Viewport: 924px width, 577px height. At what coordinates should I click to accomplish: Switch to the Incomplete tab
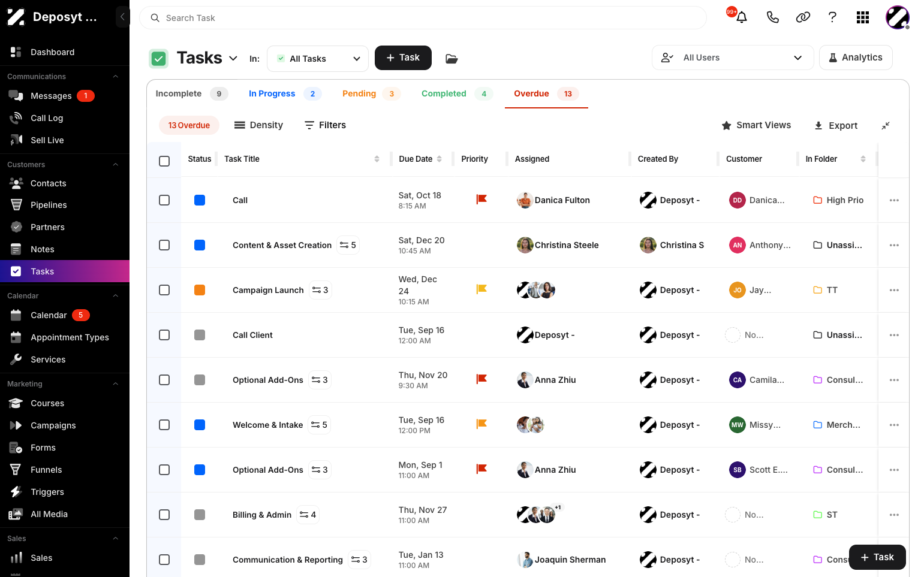[191, 93]
